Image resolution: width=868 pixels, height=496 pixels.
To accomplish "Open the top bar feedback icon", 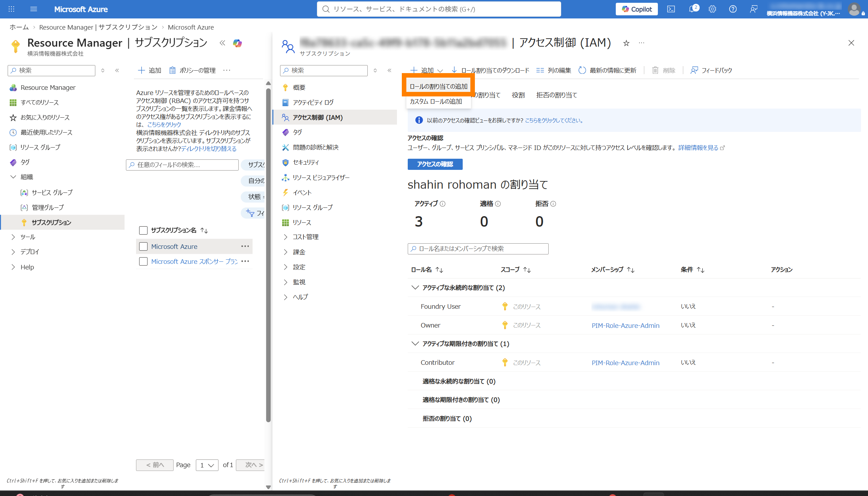I will click(x=754, y=9).
